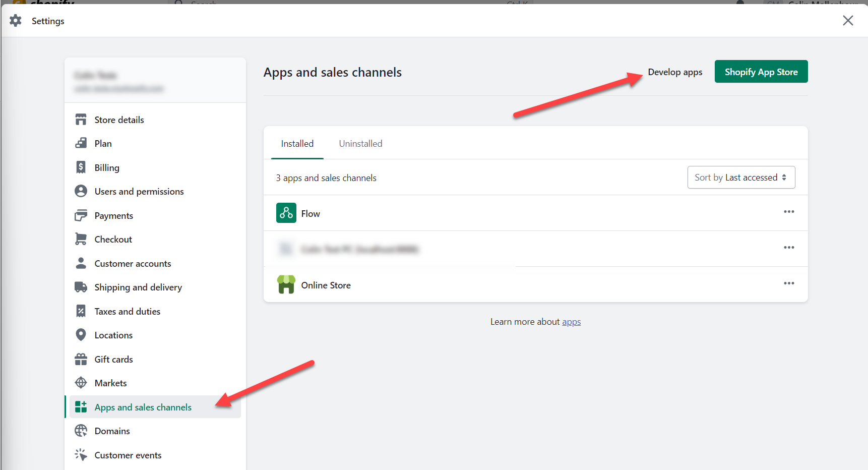Viewport: 868px width, 470px height.
Task: Click the Gift cards present icon
Action: pos(81,359)
